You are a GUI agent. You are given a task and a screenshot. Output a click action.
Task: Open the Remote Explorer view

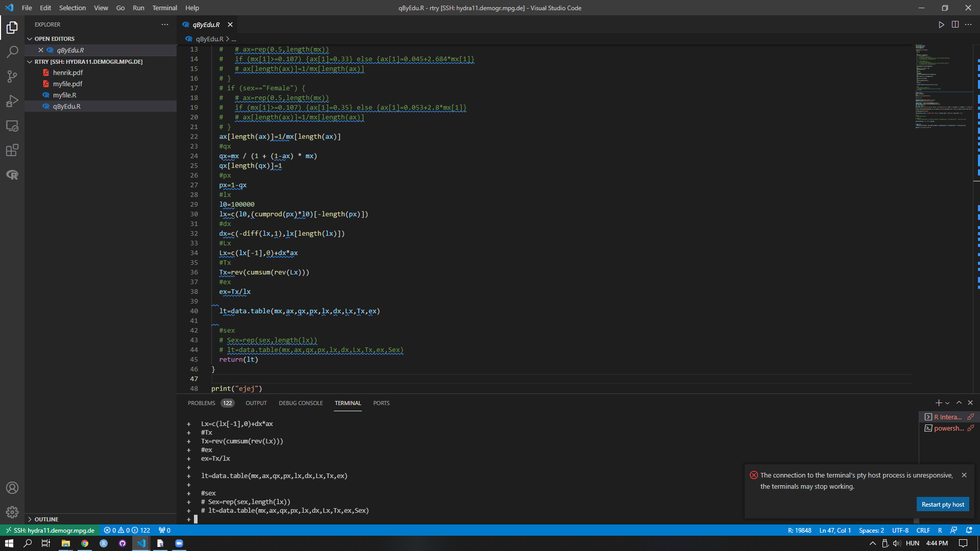click(12, 126)
